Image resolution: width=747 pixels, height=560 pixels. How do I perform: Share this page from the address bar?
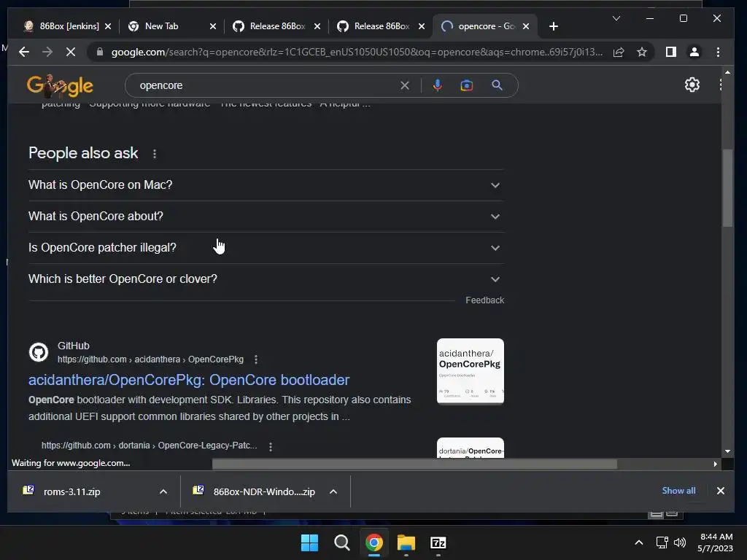coord(619,52)
